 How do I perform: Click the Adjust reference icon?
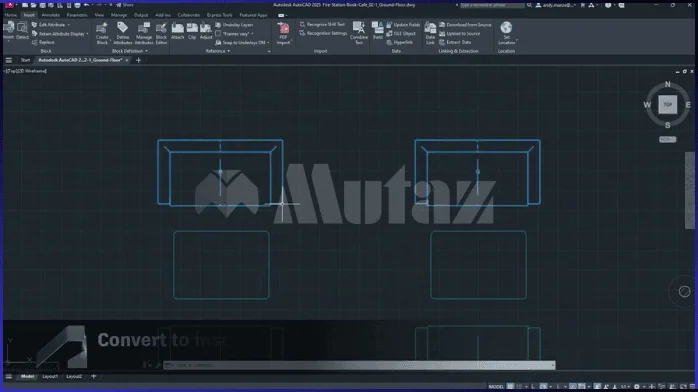(206, 31)
